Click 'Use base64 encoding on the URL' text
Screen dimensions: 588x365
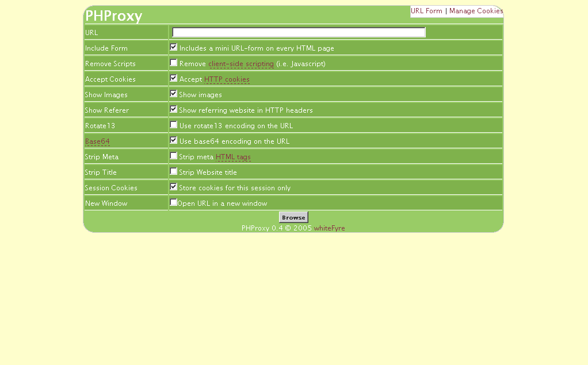click(234, 141)
